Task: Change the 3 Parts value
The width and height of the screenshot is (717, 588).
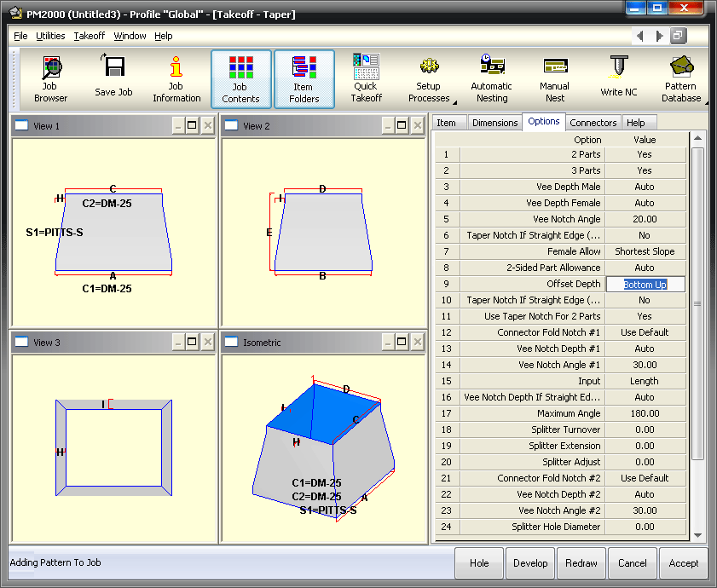Action: tap(645, 170)
